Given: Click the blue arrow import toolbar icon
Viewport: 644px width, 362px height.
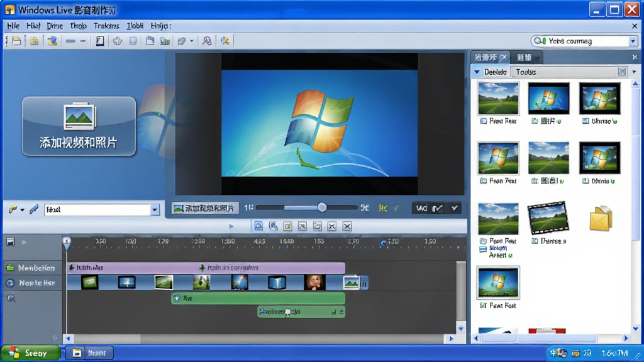Looking at the screenshot, I should coord(52,41).
